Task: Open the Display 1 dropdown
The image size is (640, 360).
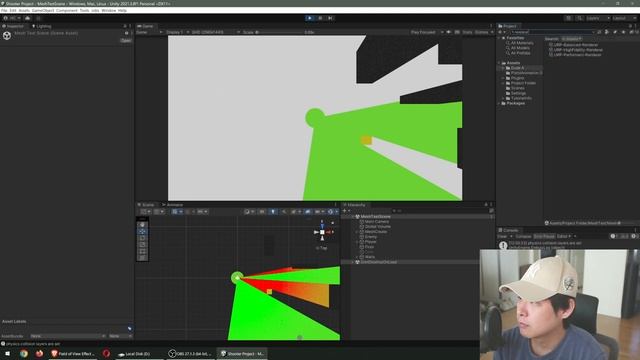Action: point(177,32)
